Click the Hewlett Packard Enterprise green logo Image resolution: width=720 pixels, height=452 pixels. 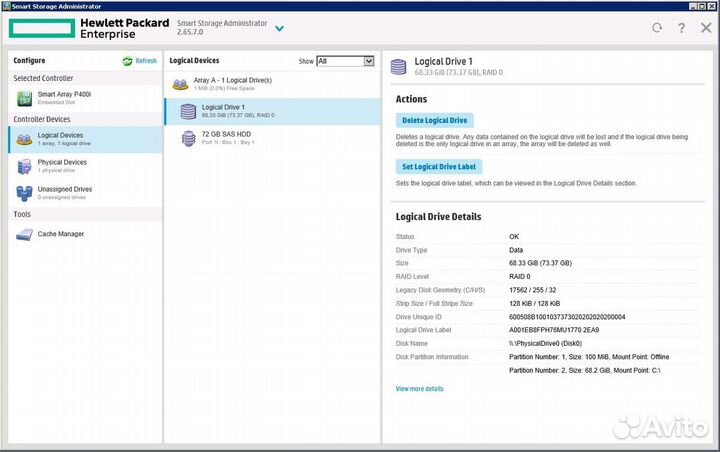coord(42,28)
